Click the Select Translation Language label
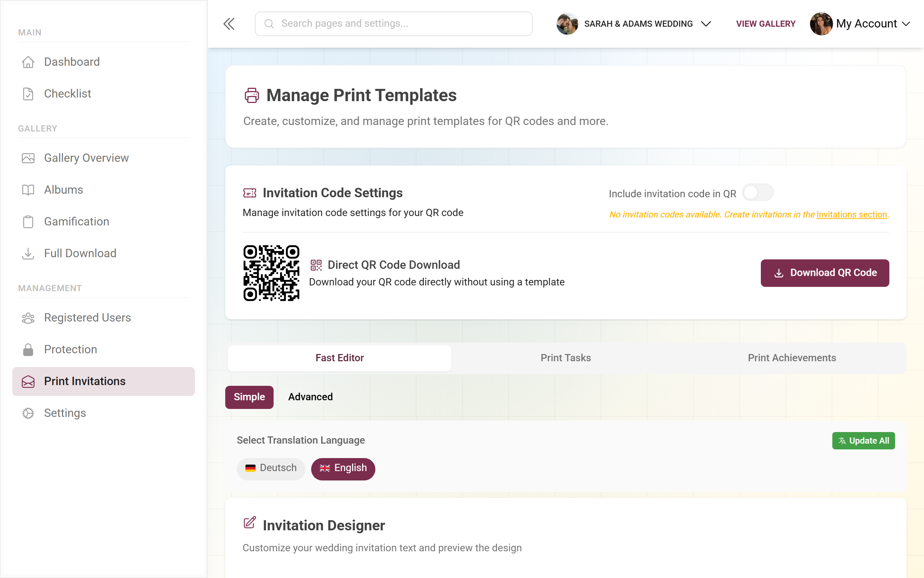The height and width of the screenshot is (578, 924). click(301, 440)
